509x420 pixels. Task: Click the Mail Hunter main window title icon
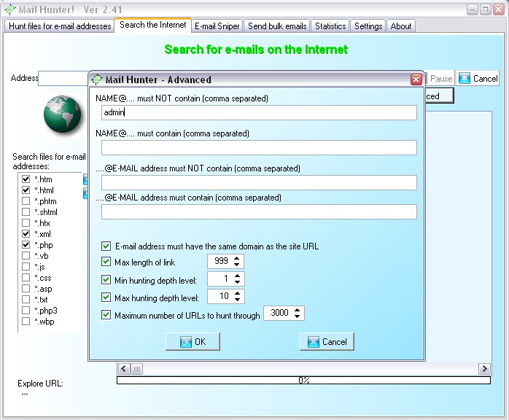point(10,9)
